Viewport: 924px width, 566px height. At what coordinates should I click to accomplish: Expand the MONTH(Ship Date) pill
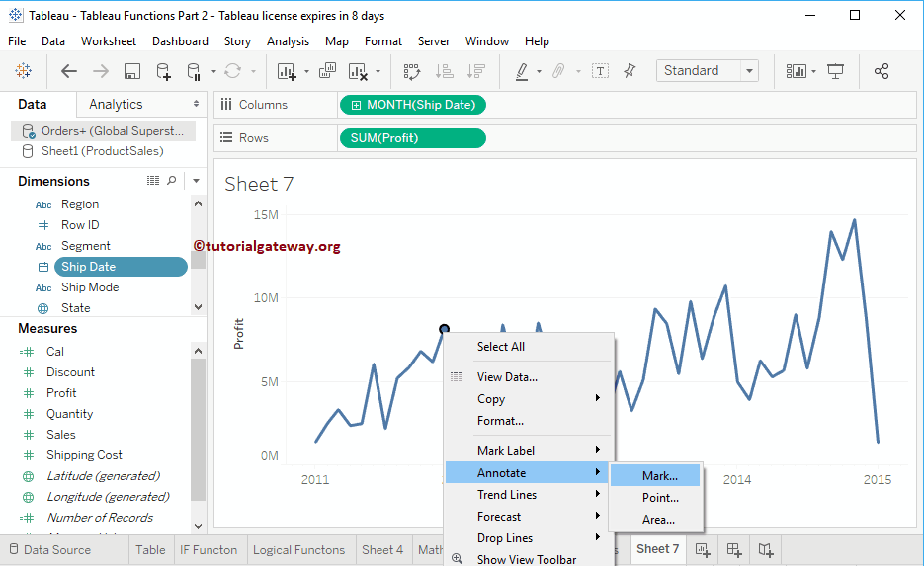356,105
